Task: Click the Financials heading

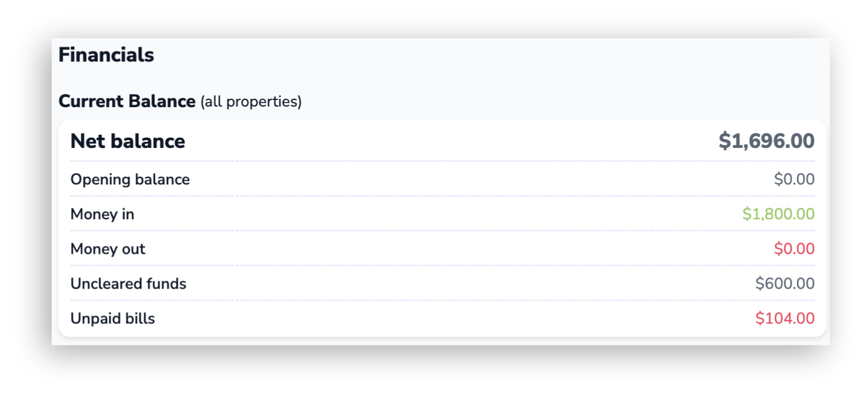Action: 106,55
